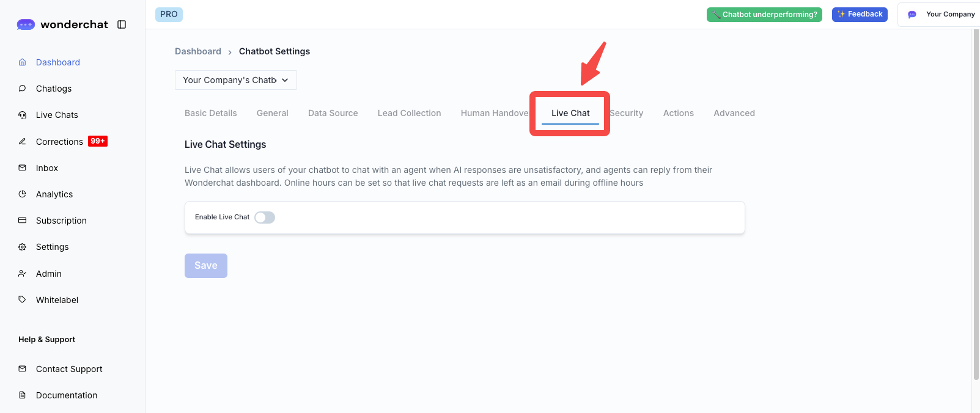980x413 pixels.
Task: Click the Live Chats headset icon
Action: tap(23, 115)
